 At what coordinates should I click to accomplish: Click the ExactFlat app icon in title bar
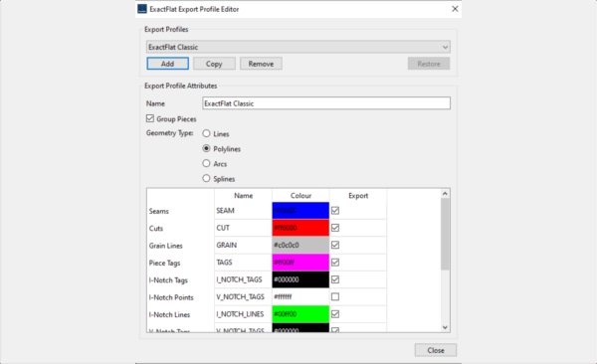(x=142, y=9)
